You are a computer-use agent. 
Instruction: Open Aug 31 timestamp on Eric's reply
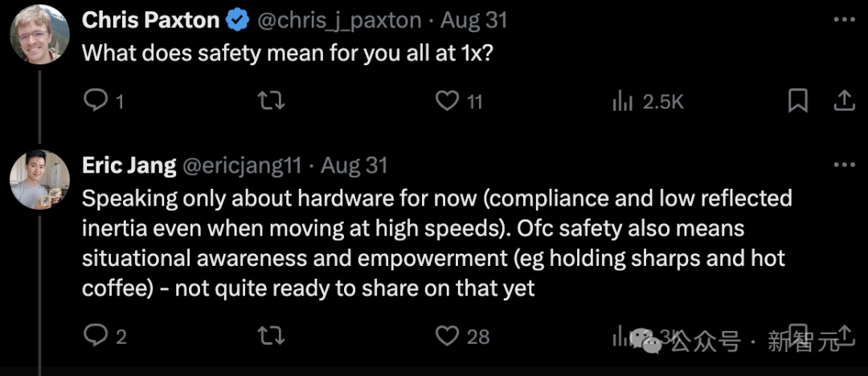(x=354, y=166)
